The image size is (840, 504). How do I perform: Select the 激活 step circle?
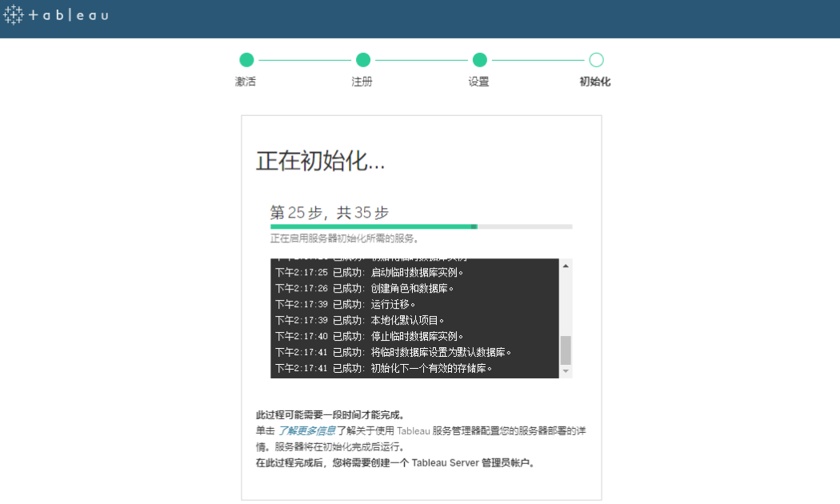pyautogui.click(x=246, y=60)
